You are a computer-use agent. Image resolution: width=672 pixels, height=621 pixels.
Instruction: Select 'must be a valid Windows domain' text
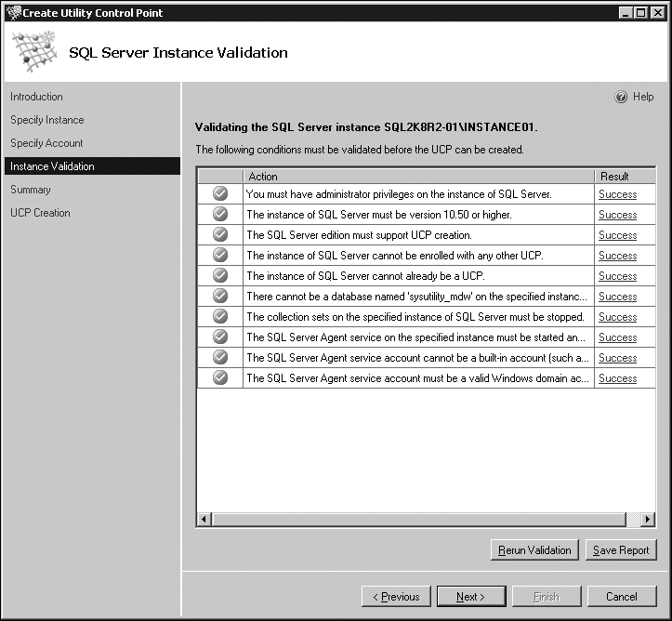tap(418, 378)
